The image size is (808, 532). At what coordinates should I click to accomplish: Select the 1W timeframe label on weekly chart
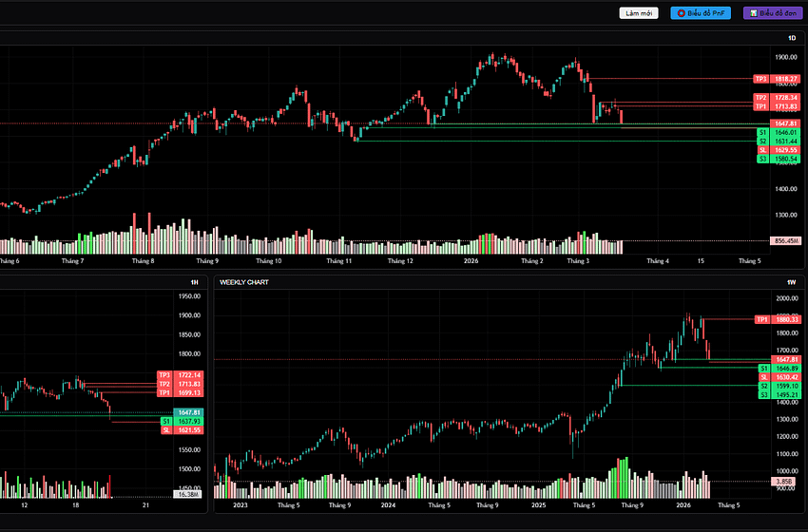tap(791, 282)
